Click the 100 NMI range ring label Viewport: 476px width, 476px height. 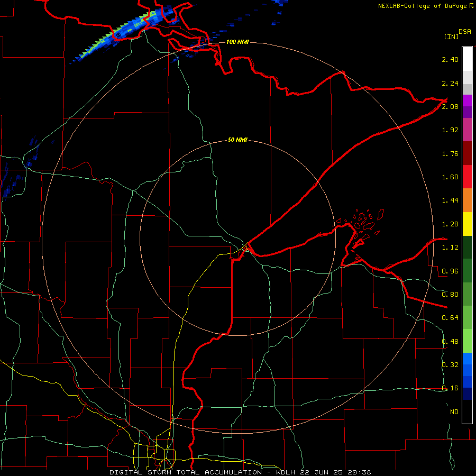[237, 42]
